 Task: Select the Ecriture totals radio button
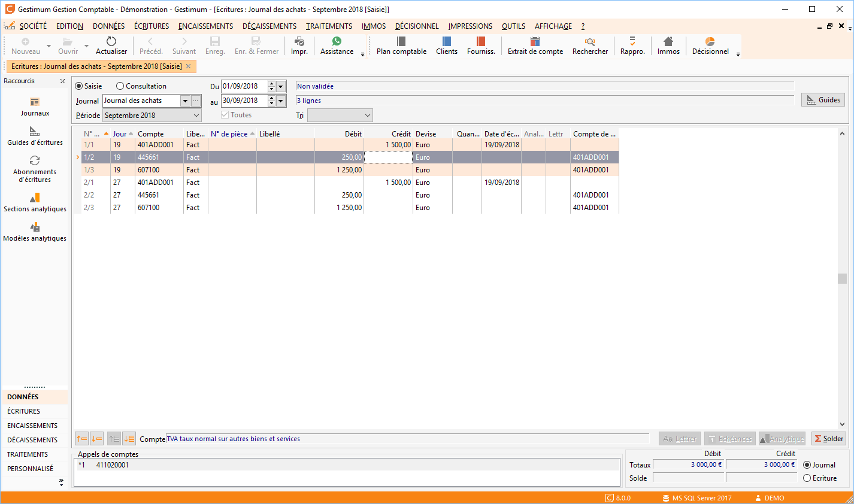point(807,478)
